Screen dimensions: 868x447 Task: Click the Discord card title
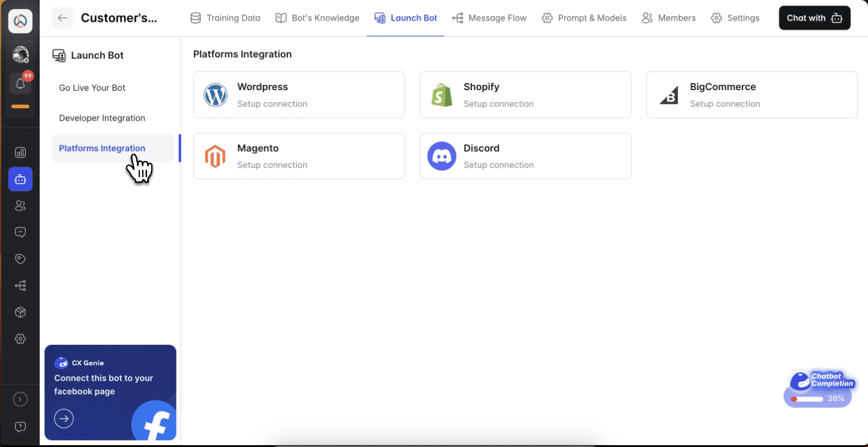tap(481, 148)
